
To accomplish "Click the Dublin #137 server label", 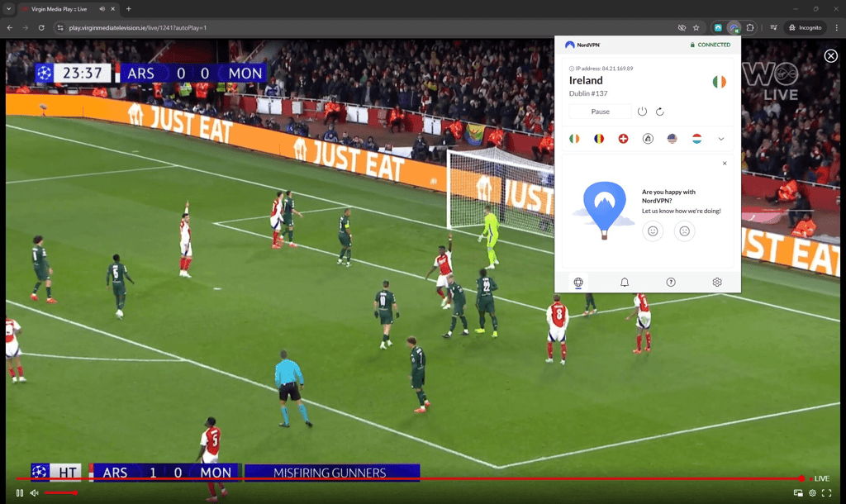I will 588,93.
